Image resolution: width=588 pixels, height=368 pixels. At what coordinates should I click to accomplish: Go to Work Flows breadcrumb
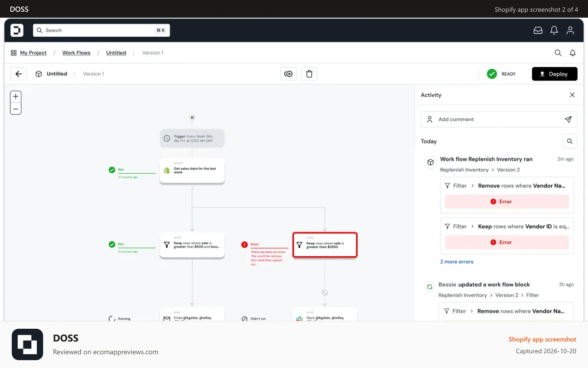[x=76, y=53]
